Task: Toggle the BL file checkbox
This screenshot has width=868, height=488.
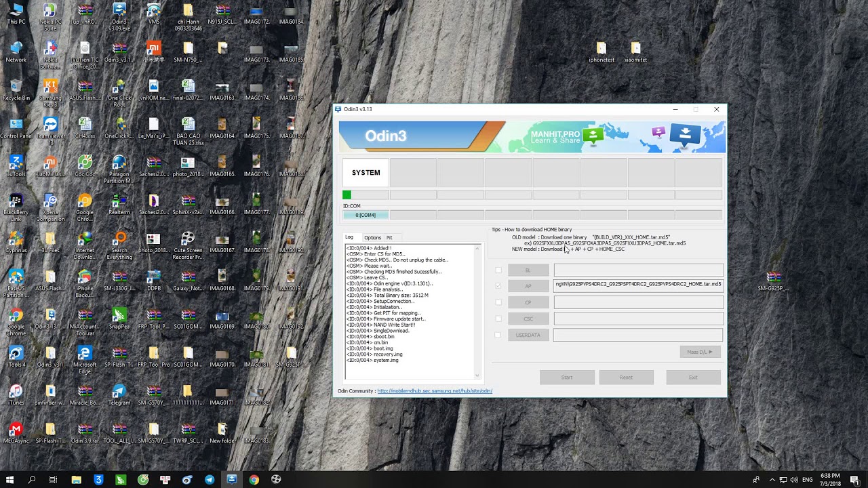Action: (498, 270)
